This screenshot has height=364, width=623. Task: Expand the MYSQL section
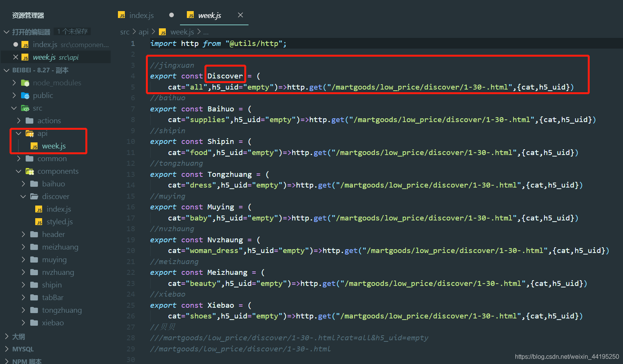pos(7,349)
